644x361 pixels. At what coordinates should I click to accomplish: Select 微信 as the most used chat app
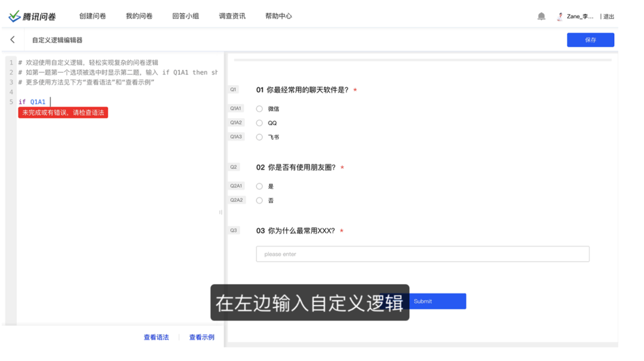point(259,108)
